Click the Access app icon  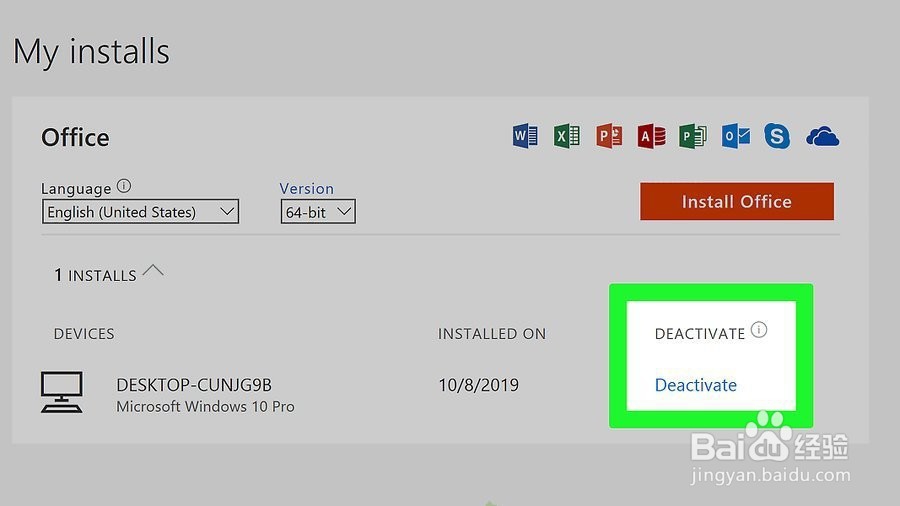click(x=651, y=136)
